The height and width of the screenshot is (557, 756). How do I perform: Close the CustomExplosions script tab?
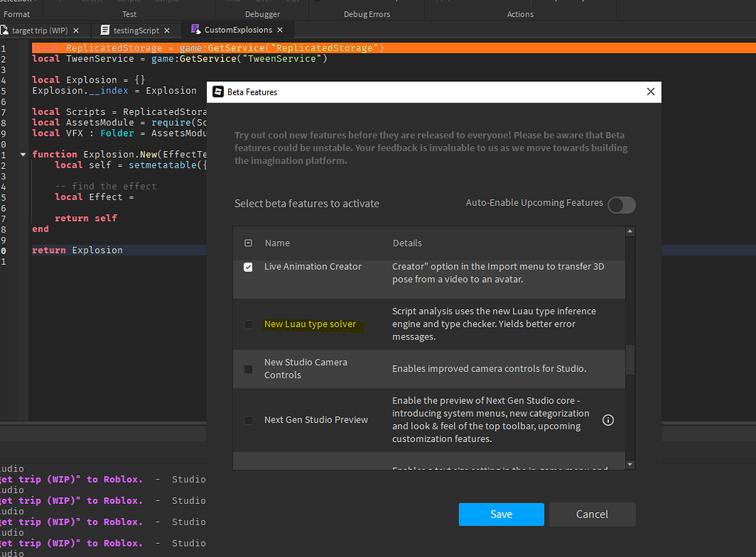coord(279,31)
